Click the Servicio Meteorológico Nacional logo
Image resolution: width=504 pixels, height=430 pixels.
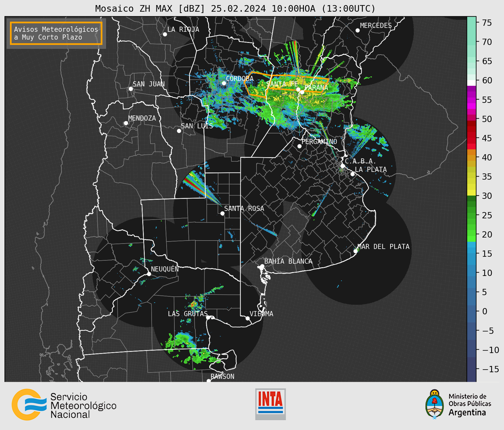(x=64, y=405)
